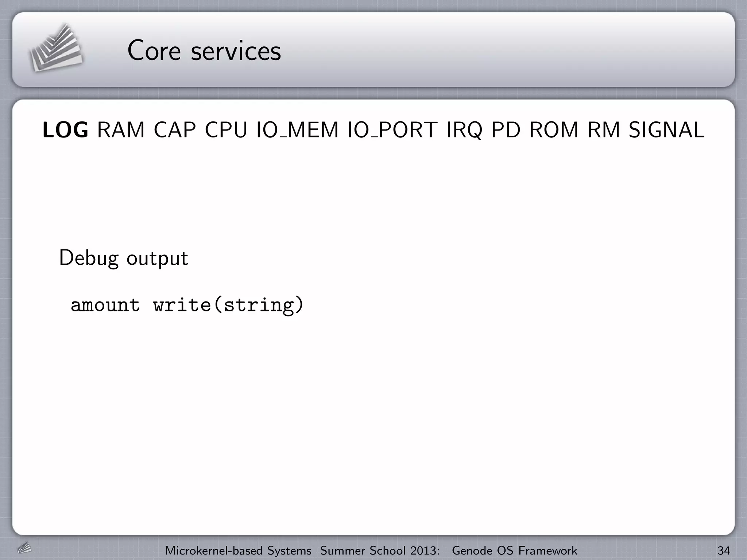Click the CAP service label
Screen dimensions: 747x560
click(175, 130)
